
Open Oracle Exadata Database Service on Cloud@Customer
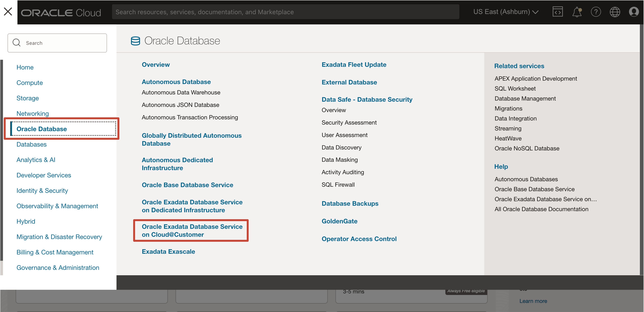192,230
